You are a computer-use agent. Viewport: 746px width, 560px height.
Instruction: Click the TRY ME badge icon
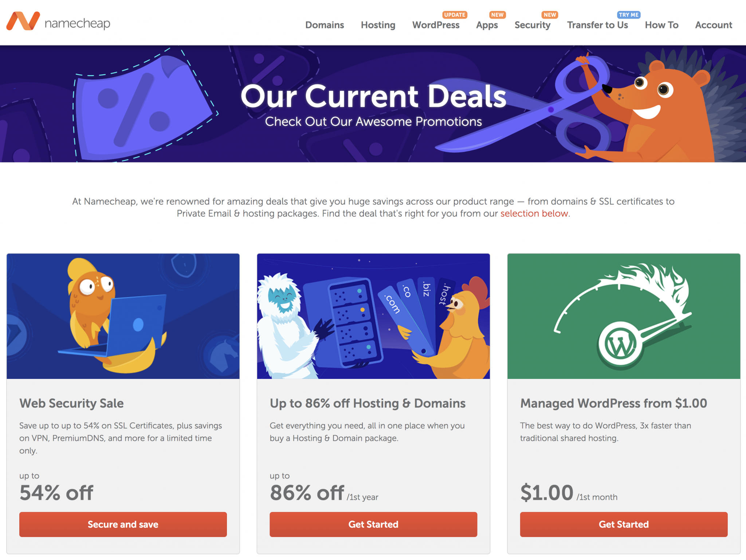pyautogui.click(x=629, y=15)
